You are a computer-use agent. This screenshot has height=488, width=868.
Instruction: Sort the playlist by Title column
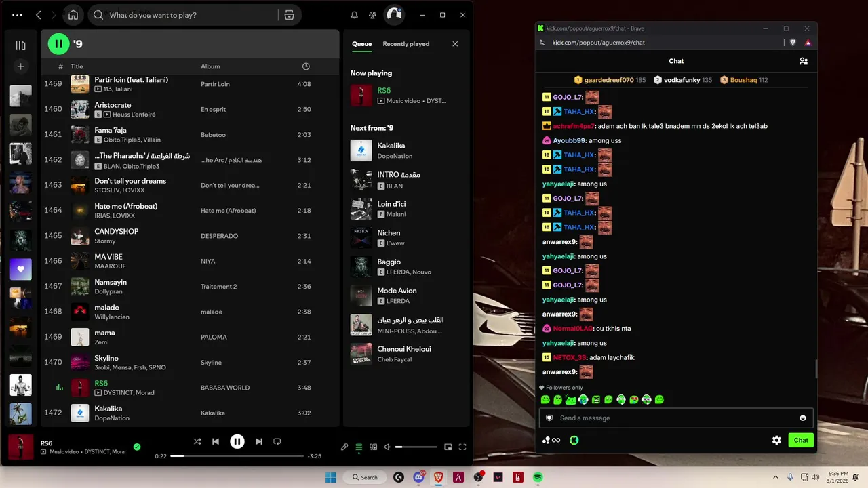pyautogui.click(x=77, y=66)
